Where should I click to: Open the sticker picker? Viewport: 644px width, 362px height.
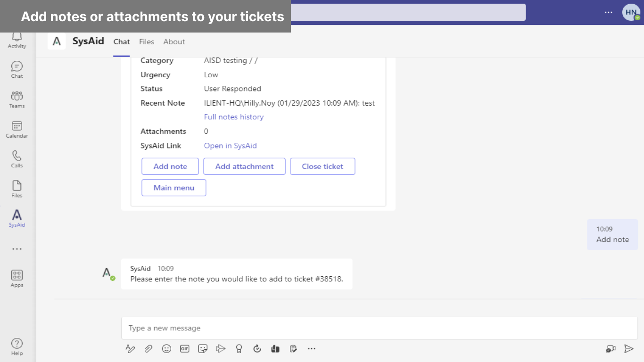[x=203, y=349]
